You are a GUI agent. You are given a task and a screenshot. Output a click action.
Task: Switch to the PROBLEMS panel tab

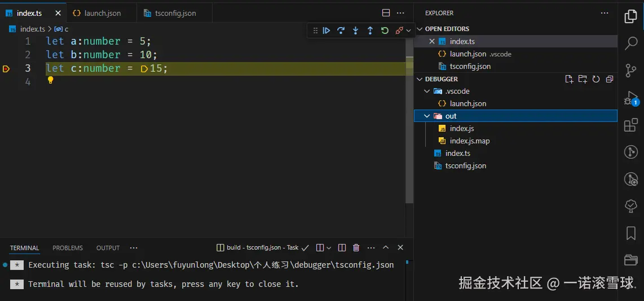pyautogui.click(x=68, y=248)
